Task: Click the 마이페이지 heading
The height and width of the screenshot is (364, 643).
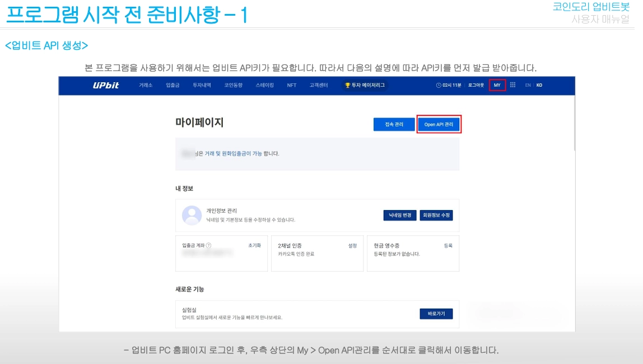Action: point(199,122)
